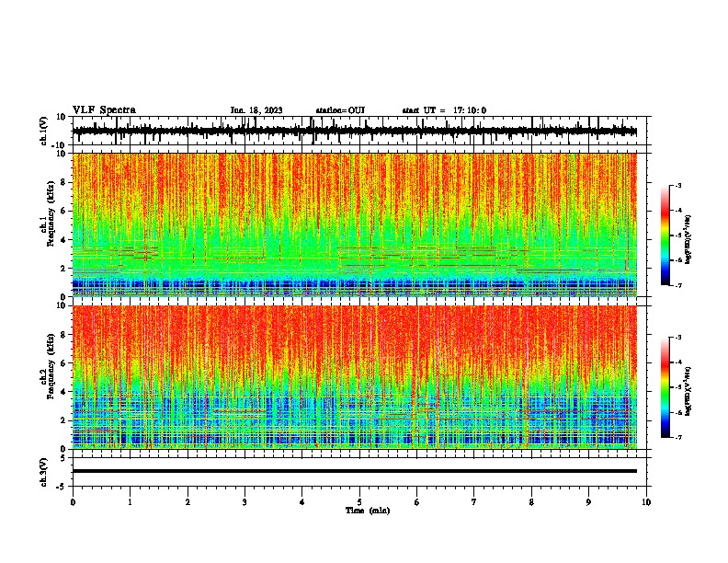
Task: Click the "-3" label on ch.1 colorbar
Action: 677,185
